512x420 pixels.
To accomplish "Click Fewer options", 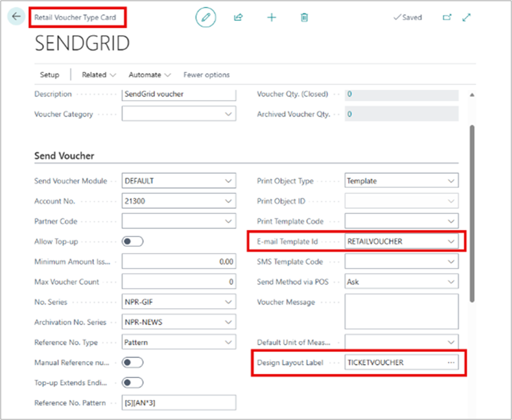I will (x=207, y=75).
